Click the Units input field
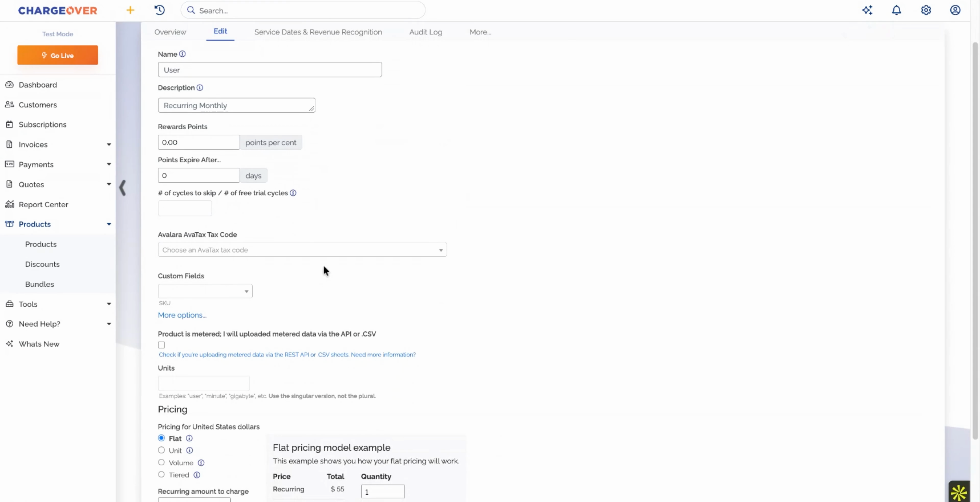This screenshot has width=980, height=502. (x=204, y=383)
